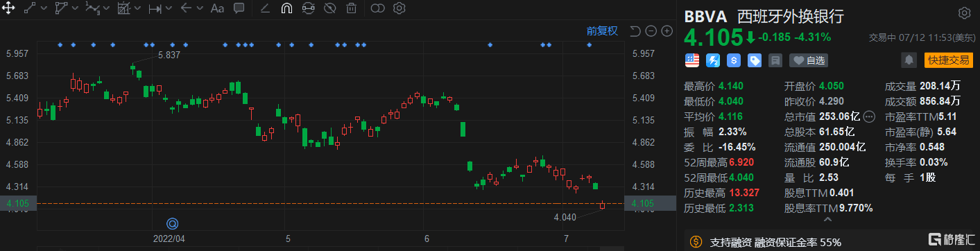Expand the range measurement dropdown arrow
The width and height of the screenshot is (980, 251).
169,9
